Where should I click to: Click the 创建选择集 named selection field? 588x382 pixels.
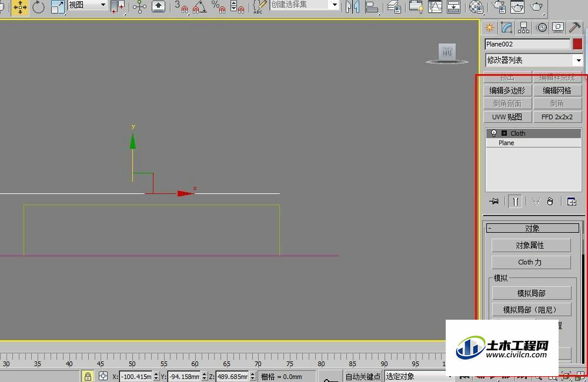click(299, 5)
